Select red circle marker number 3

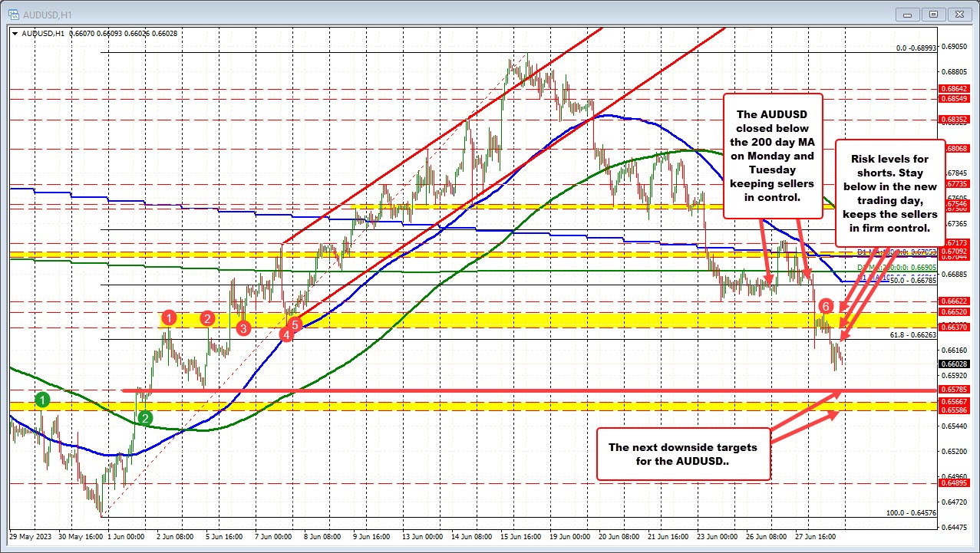tap(243, 328)
